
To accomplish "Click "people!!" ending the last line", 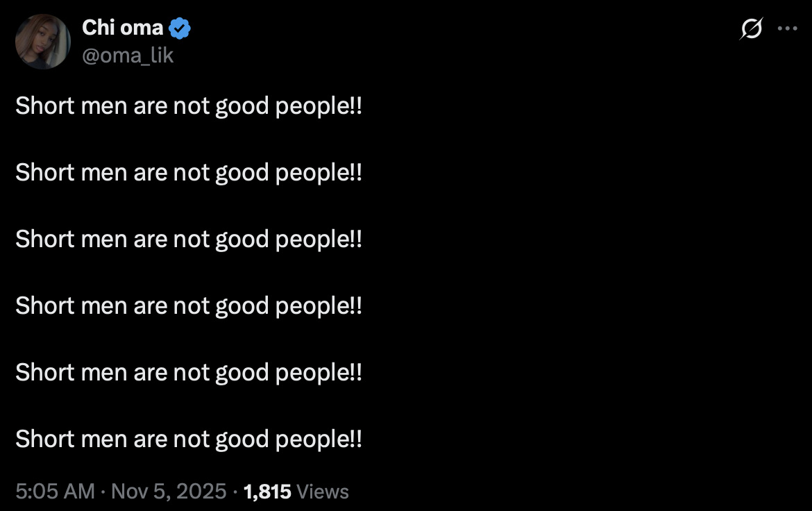I will 319,439.
